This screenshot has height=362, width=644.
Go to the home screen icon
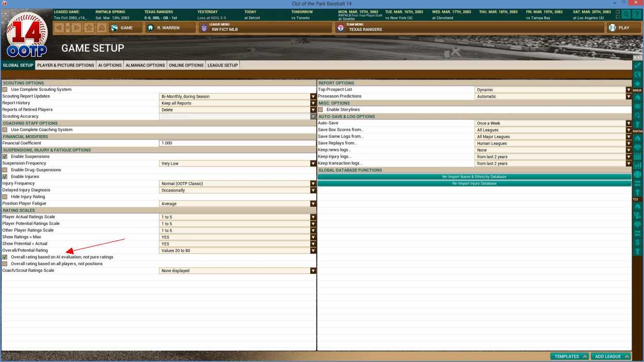point(102,28)
